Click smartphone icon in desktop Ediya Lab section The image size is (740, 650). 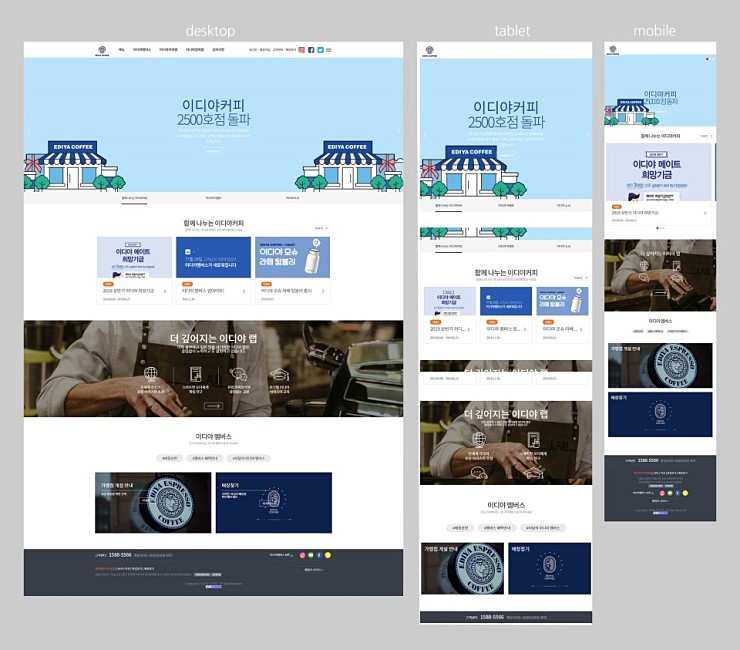click(195, 373)
